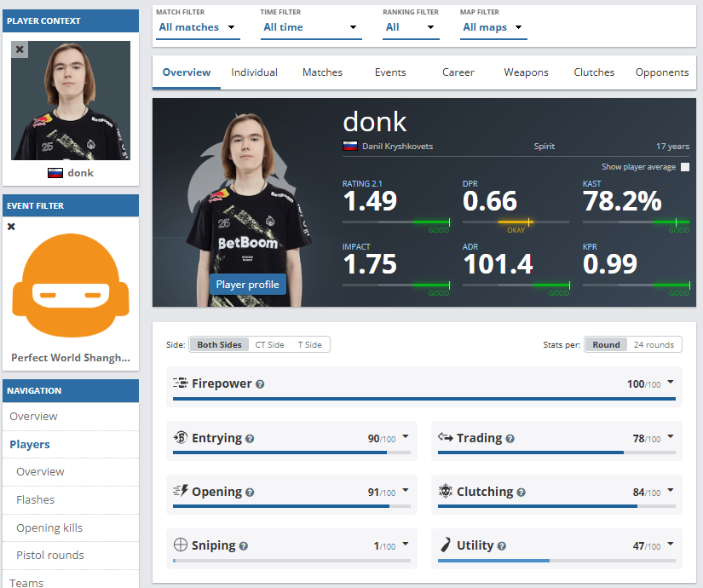The image size is (703, 588).
Task: Enable Show player average checkbox
Action: pos(684,167)
